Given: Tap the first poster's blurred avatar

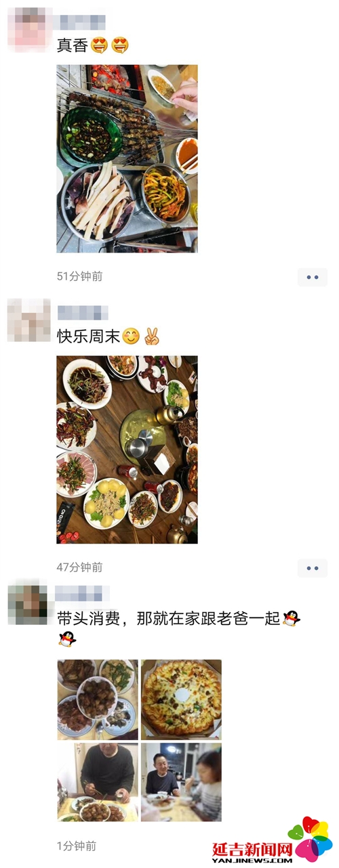Looking at the screenshot, I should point(28,29).
